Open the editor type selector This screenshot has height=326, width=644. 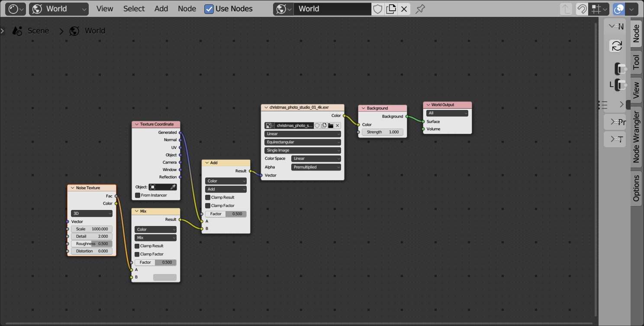click(x=16, y=9)
